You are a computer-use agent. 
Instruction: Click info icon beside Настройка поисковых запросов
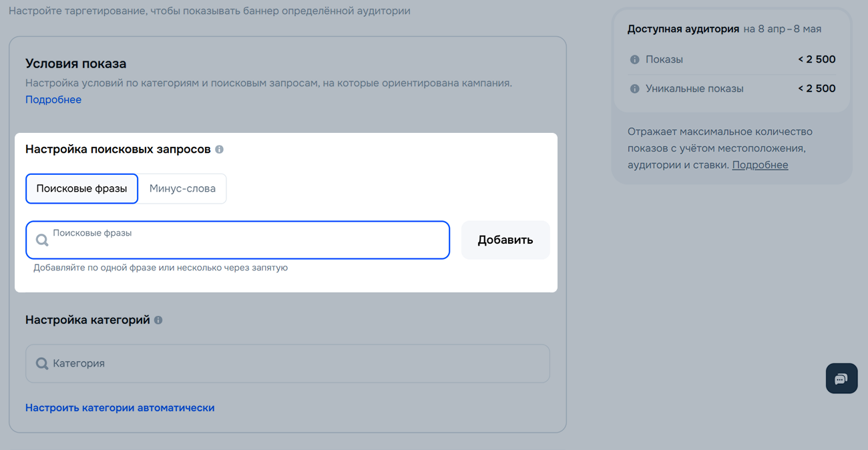[x=219, y=150]
